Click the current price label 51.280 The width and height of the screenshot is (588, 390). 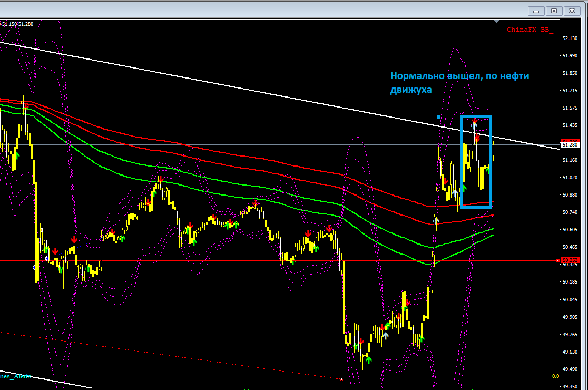570,145
